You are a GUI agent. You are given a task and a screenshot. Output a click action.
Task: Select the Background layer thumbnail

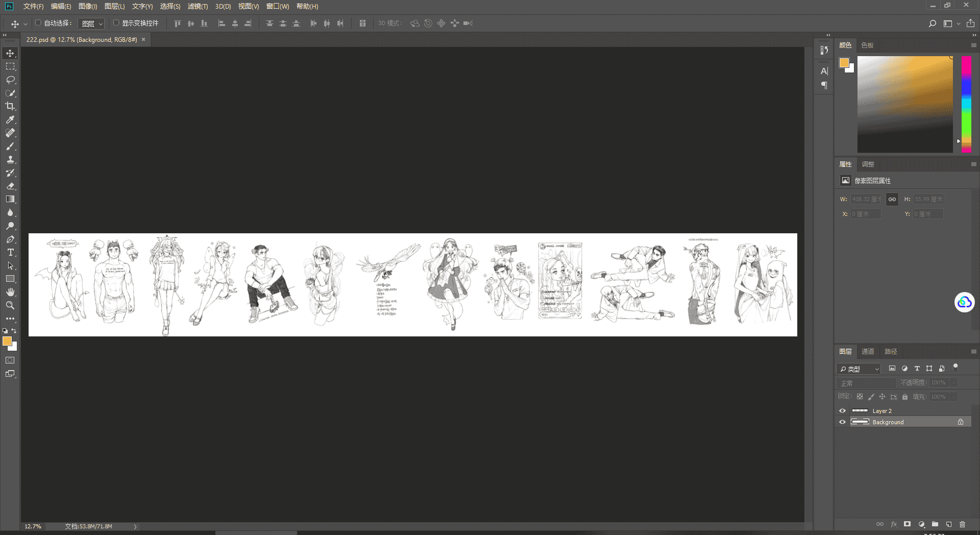tap(860, 422)
